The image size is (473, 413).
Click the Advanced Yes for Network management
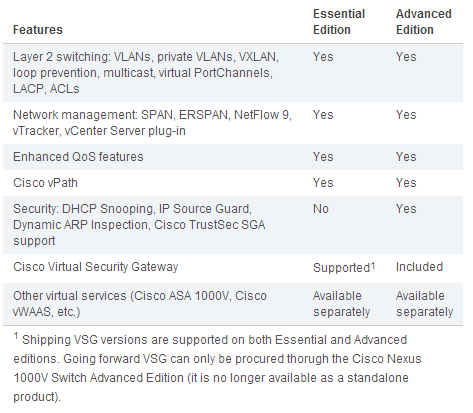point(406,115)
